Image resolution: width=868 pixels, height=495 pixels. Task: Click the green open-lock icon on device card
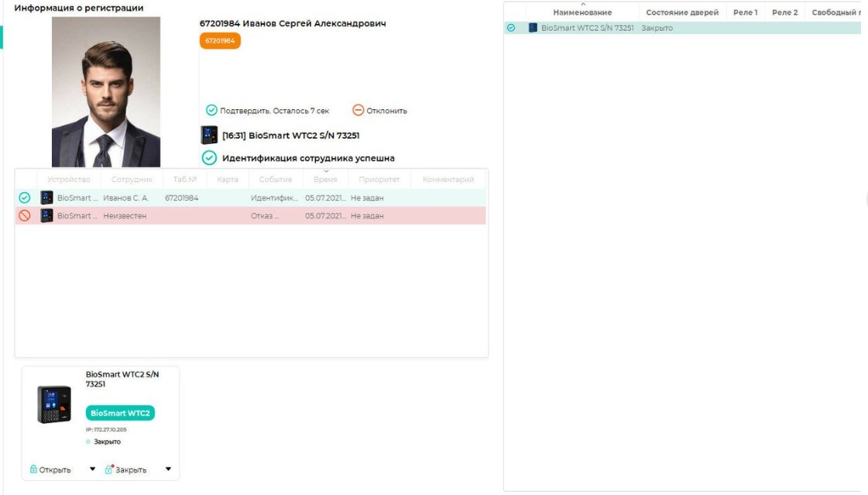click(33, 469)
